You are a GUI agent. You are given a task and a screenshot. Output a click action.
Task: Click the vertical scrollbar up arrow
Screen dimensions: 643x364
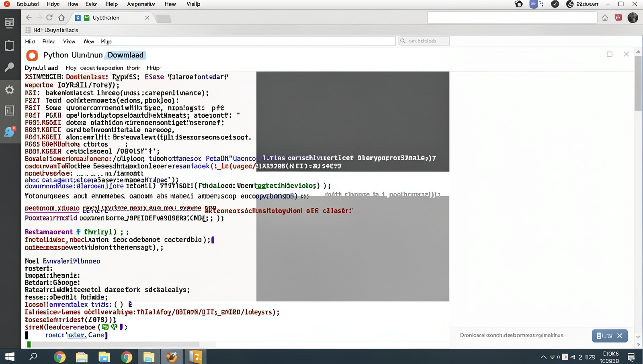click(638, 52)
